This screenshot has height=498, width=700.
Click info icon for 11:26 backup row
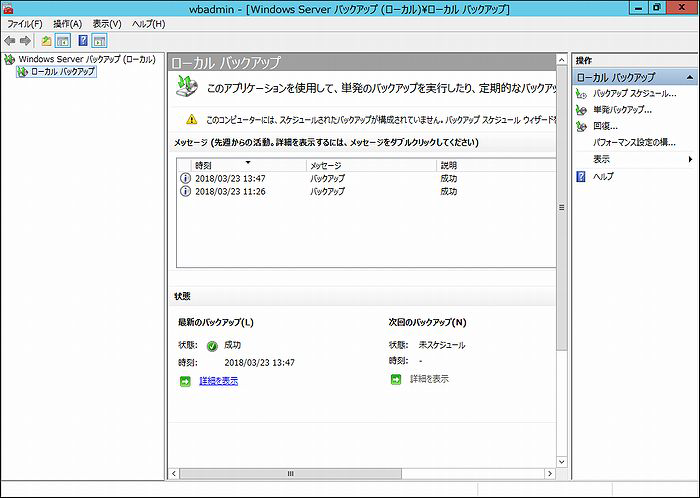185,191
